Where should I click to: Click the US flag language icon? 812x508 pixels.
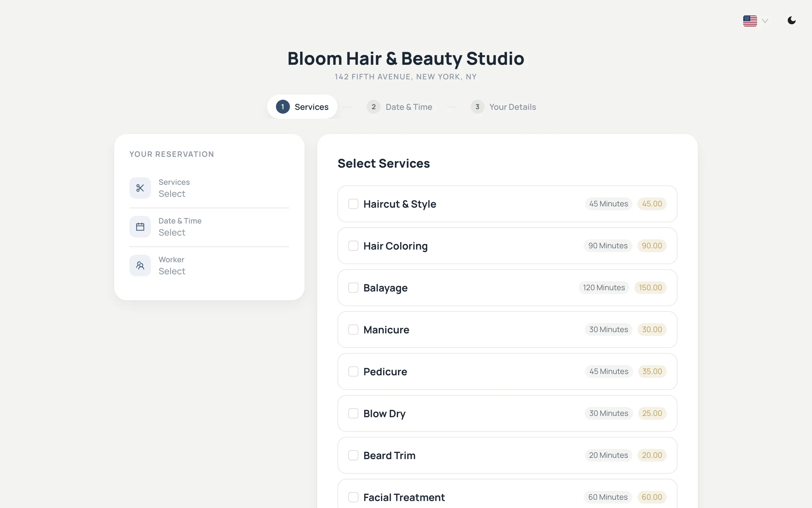[x=750, y=21]
